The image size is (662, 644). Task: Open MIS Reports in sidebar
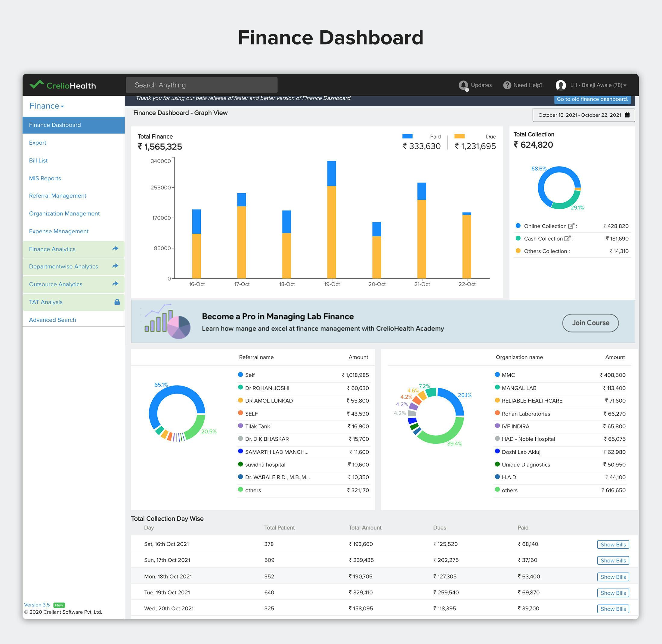tap(45, 178)
